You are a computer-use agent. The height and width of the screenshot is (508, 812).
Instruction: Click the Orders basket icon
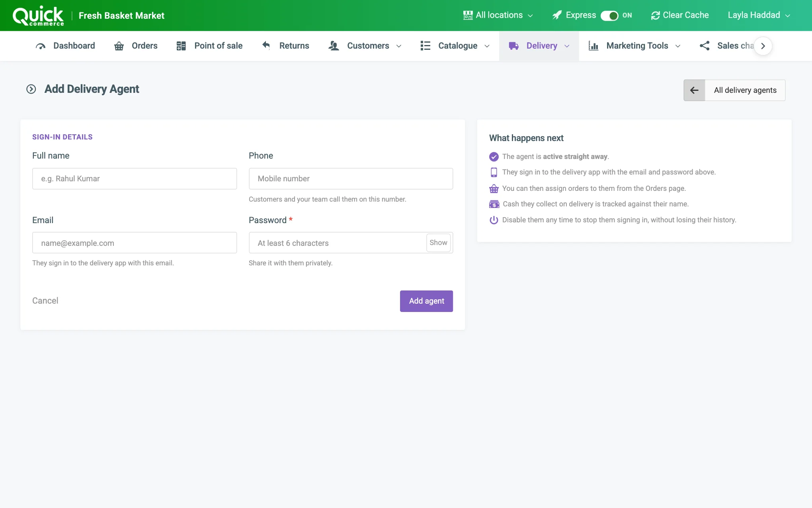(x=119, y=46)
